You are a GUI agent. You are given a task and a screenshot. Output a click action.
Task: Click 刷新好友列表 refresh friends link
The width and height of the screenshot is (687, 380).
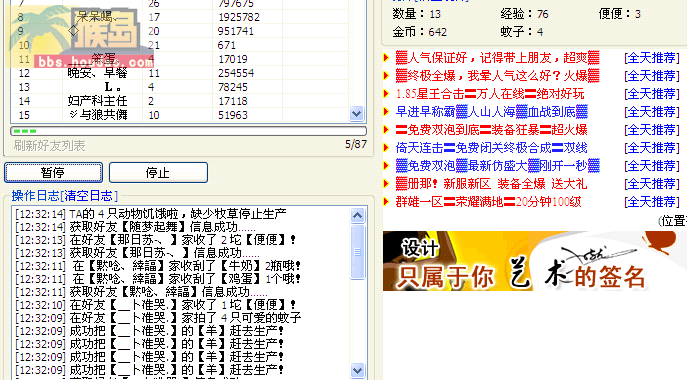pyautogui.click(x=49, y=146)
